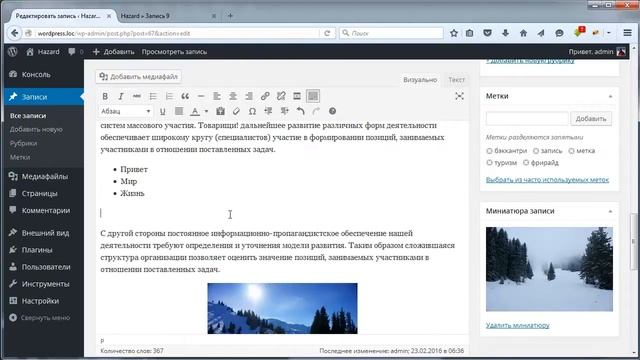Open the Настройки admin menu
Screen dimensions: 640x360
coord(40,301)
